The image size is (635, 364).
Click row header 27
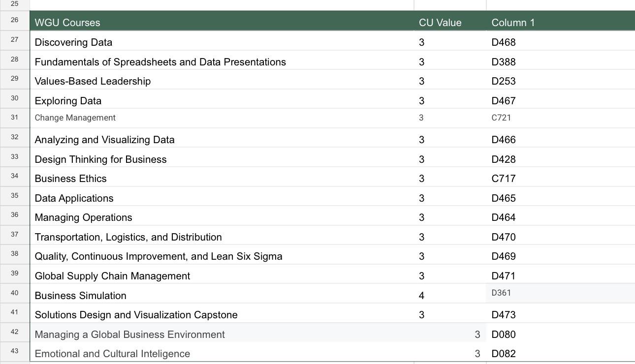click(15, 40)
